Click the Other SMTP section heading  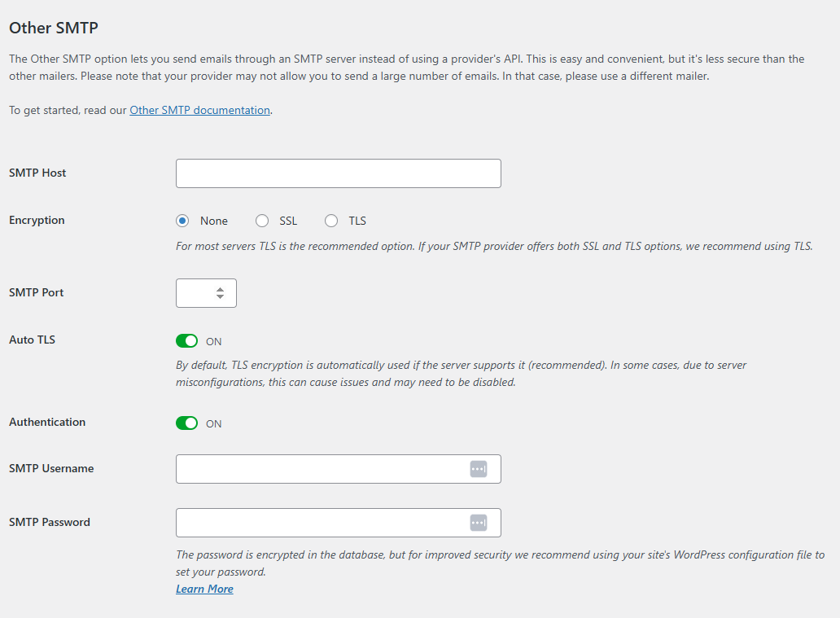point(53,28)
